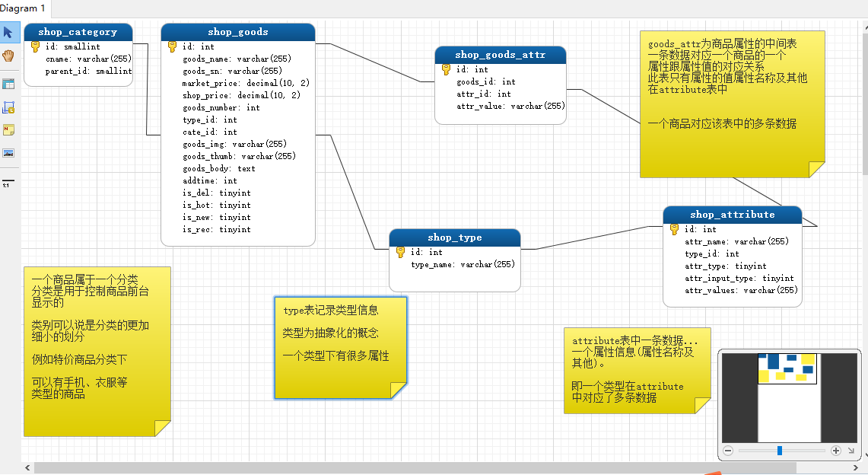This screenshot has width=868, height=475.
Task: Click the navigator zoom in plus button
Action: (x=835, y=451)
